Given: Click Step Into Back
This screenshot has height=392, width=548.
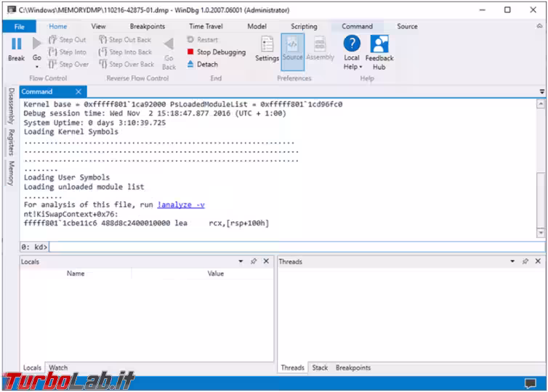Looking at the screenshot, I should pyautogui.click(x=125, y=52).
